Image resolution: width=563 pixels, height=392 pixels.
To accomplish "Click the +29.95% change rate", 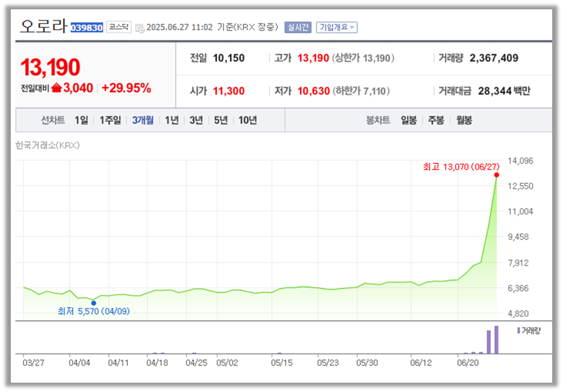I will 126,88.
